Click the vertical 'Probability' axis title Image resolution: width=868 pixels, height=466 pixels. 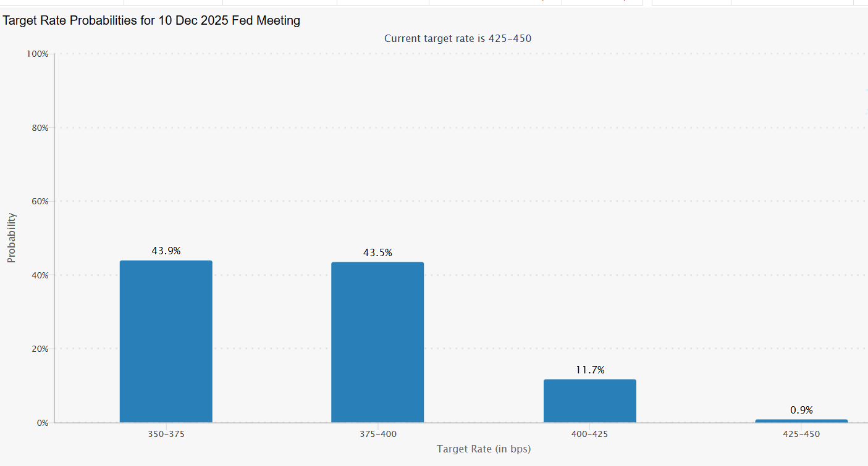tap(12, 238)
